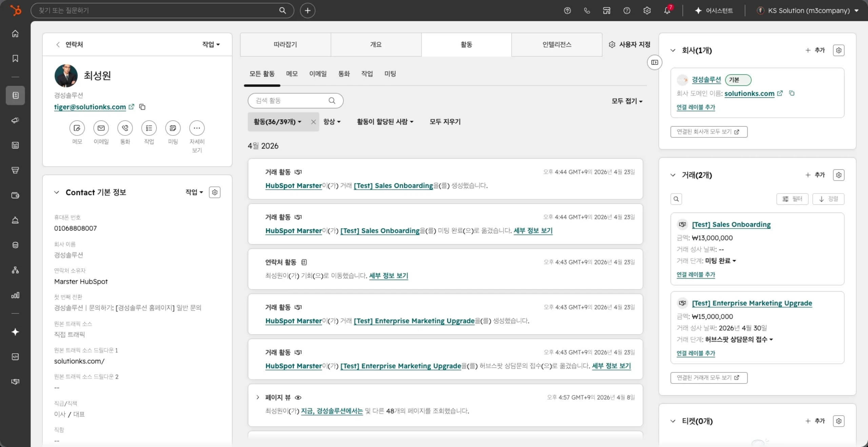
Task: Open the 어시스턴트 assistant button
Action: coord(714,11)
